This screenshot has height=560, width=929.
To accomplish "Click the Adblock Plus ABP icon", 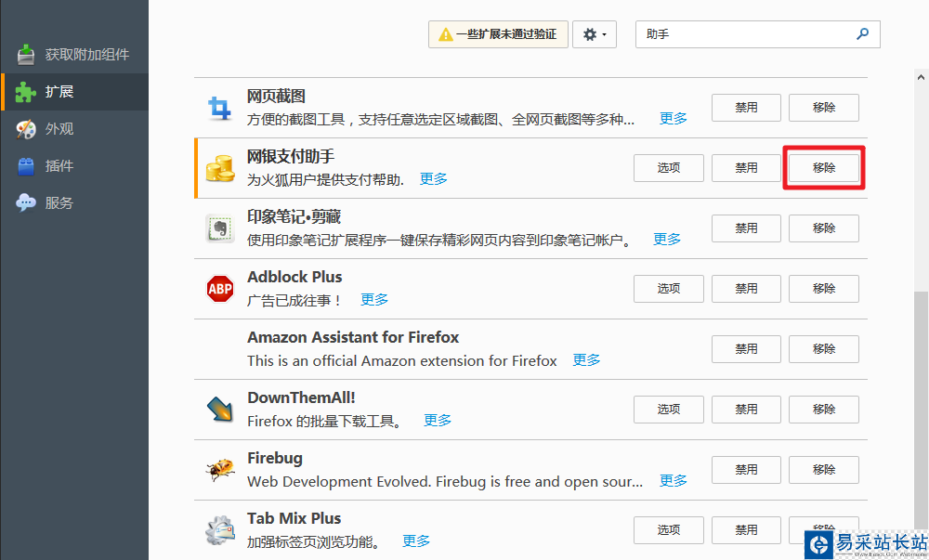I will 220,289.
